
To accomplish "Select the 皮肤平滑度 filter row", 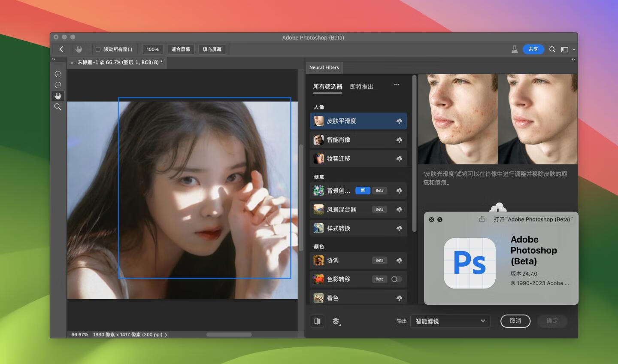I will (358, 121).
